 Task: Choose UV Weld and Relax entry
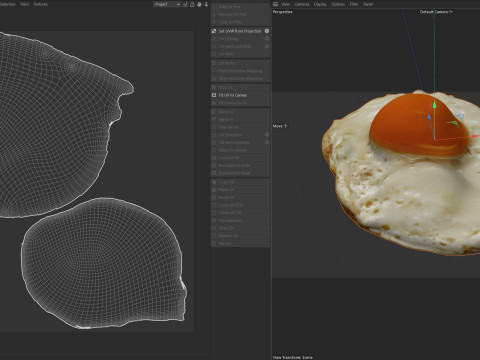pos(240,46)
